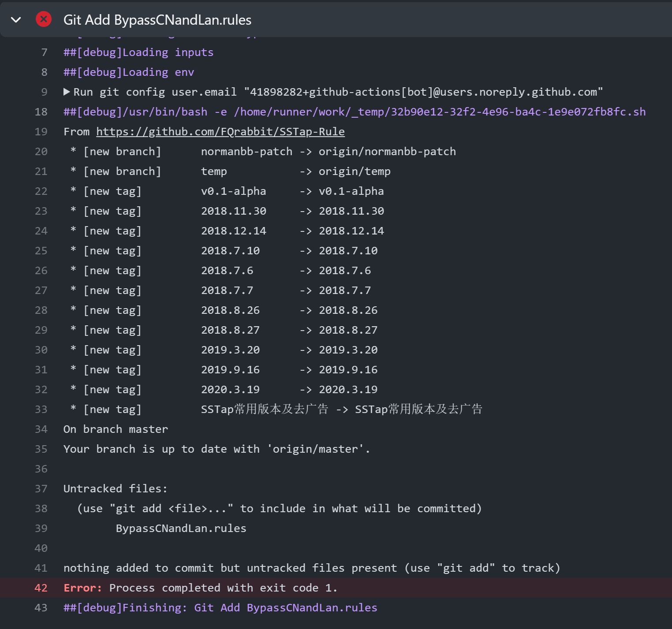Open the FQrabbit/SSTap-Rule repository link
This screenshot has width=672, height=629.
[220, 131]
